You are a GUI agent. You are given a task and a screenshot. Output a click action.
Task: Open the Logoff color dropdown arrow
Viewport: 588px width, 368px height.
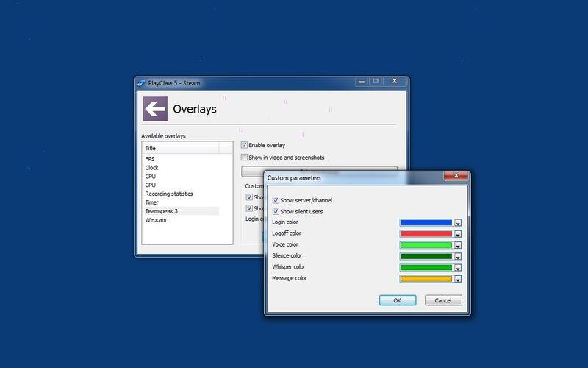(x=457, y=234)
